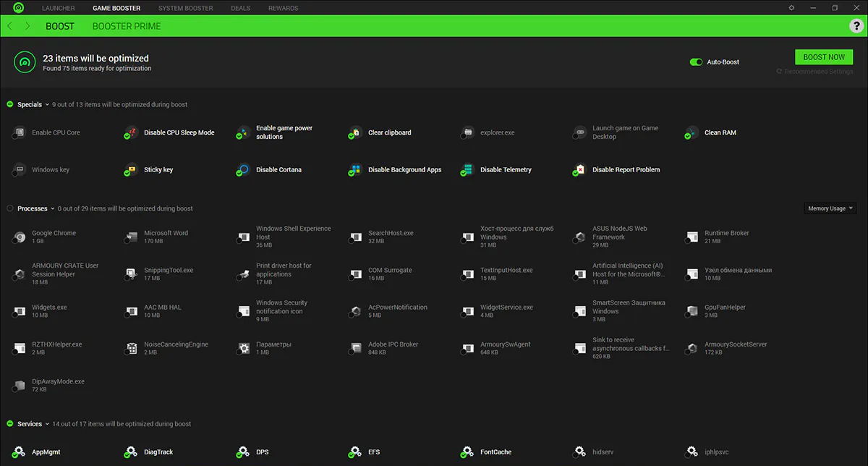Toggle the Specials group checkbox
The image size is (868, 466).
click(x=10, y=105)
